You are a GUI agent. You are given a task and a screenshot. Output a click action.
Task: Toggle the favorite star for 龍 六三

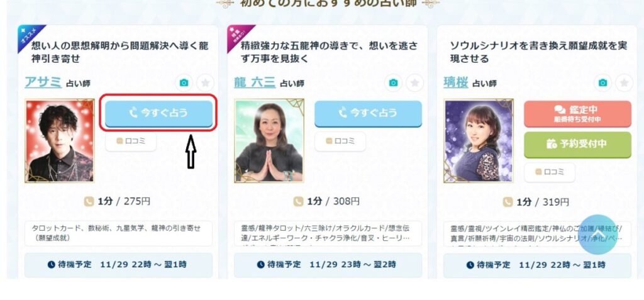pyautogui.click(x=415, y=83)
